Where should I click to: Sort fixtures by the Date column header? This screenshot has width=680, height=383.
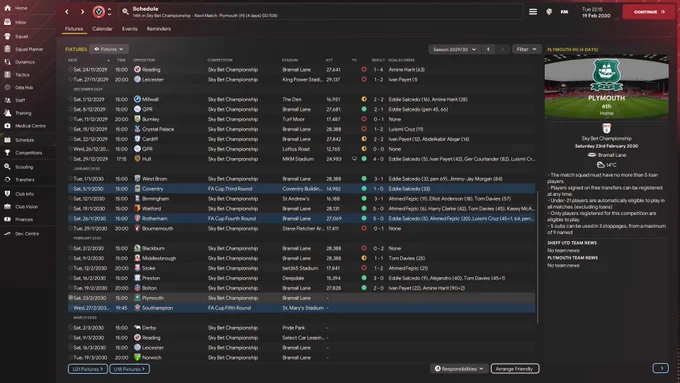tap(73, 60)
